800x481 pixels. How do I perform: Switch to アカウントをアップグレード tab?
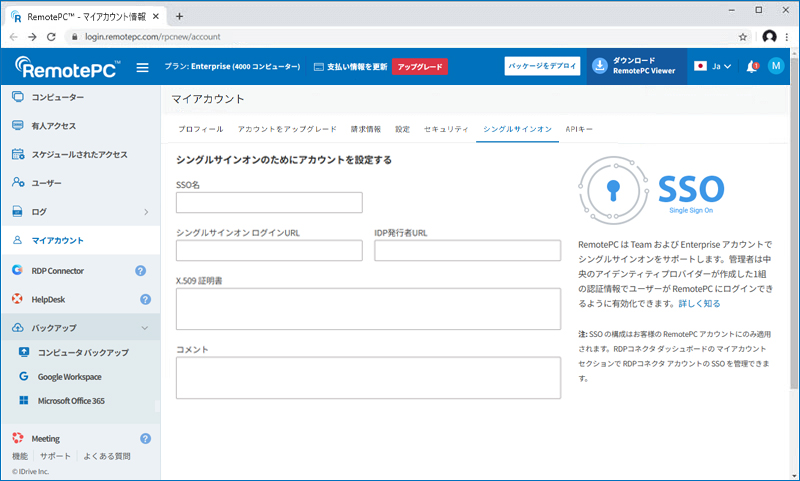tap(287, 129)
